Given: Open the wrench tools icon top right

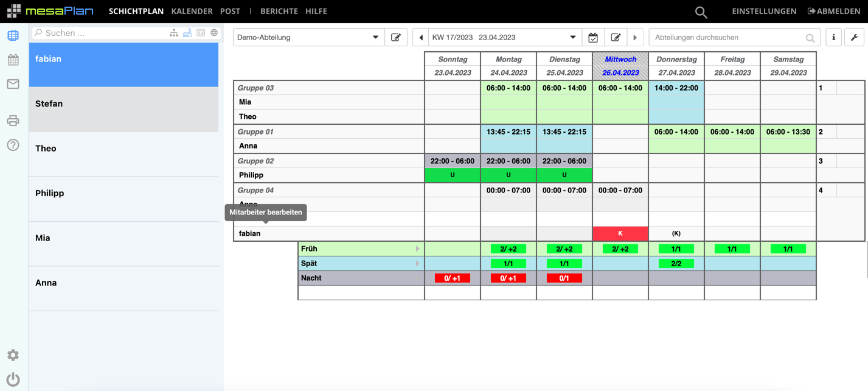Looking at the screenshot, I should pos(854,37).
